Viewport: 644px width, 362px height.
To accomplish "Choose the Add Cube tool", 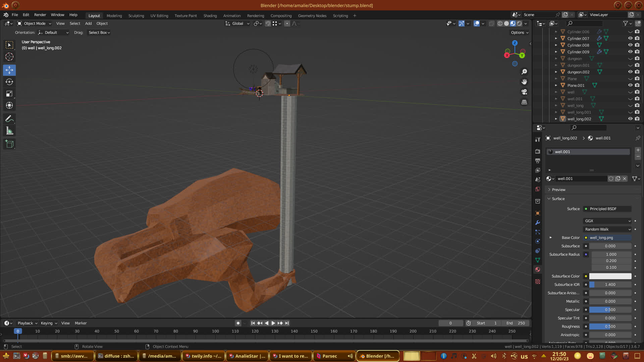I will click(x=9, y=144).
